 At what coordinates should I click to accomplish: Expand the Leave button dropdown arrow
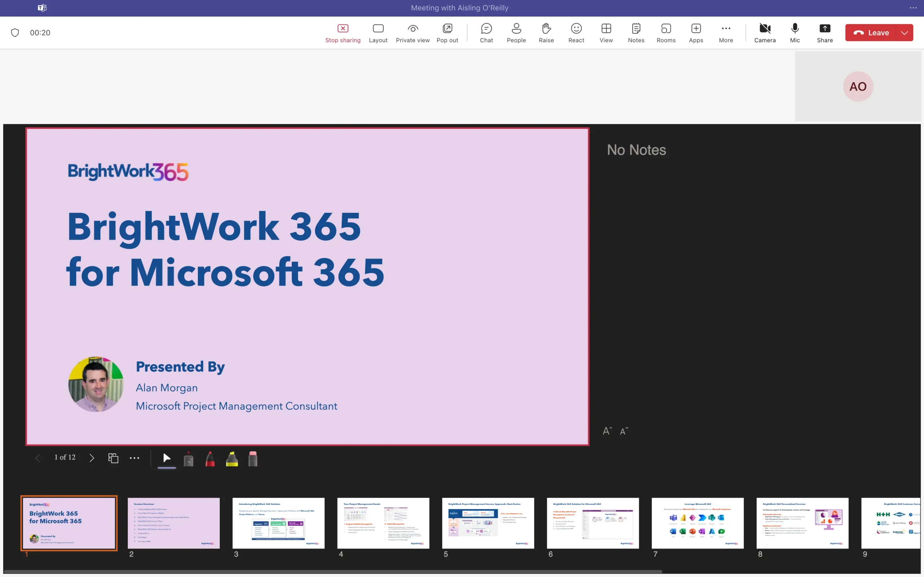tap(904, 32)
